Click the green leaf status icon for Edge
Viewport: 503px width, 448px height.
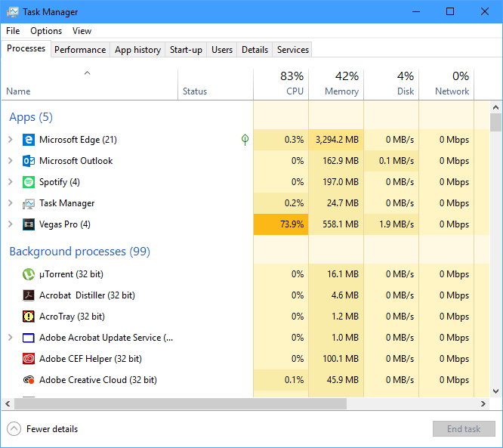(245, 140)
